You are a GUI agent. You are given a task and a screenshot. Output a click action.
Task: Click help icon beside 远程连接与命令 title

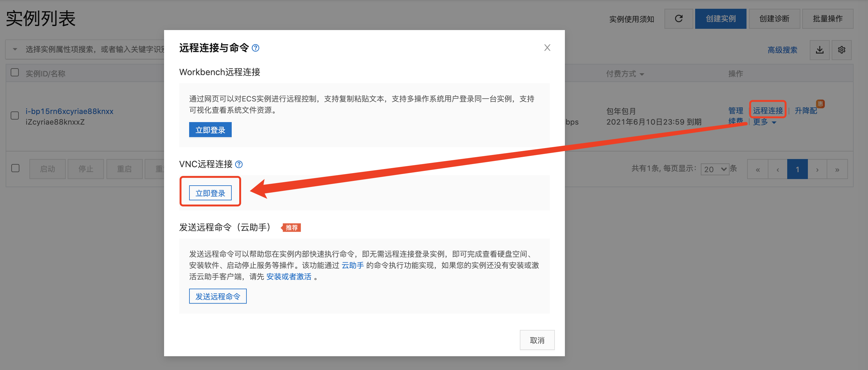(256, 48)
